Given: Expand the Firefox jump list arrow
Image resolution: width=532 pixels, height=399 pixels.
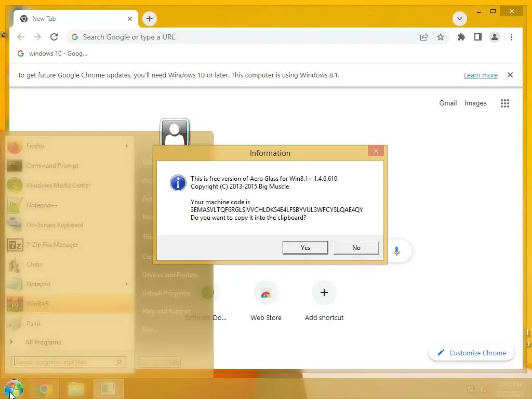Looking at the screenshot, I should 127,146.
